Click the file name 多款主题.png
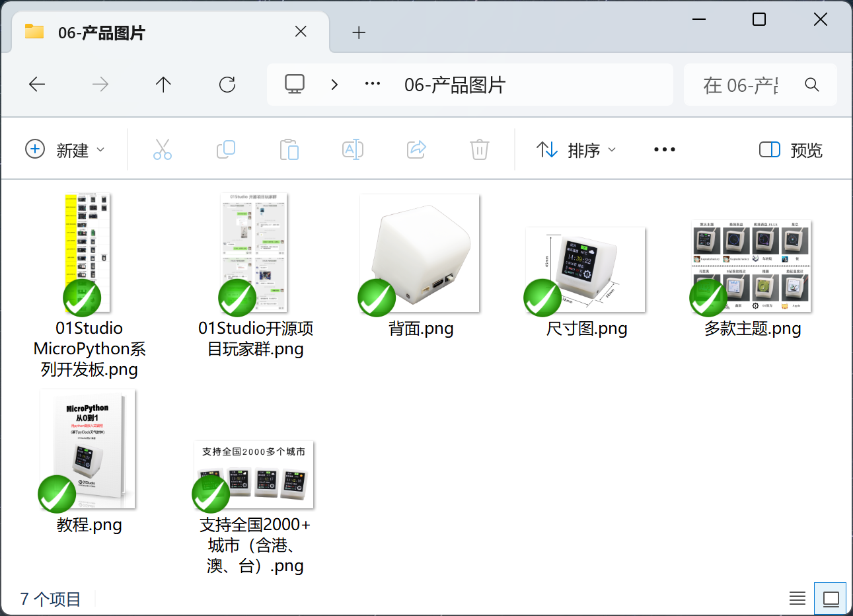This screenshot has width=853, height=616. pyautogui.click(x=753, y=328)
